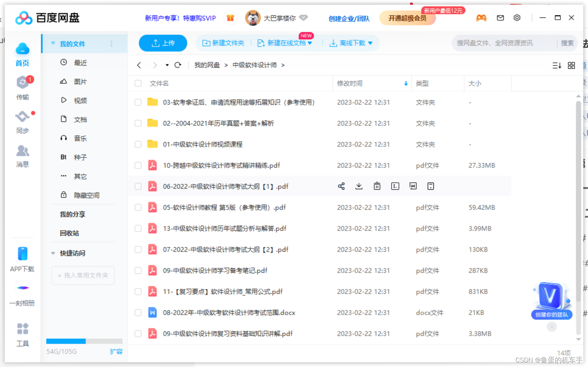Open the notification mail icon
This screenshot has width=588, height=367.
pyautogui.click(x=500, y=18)
